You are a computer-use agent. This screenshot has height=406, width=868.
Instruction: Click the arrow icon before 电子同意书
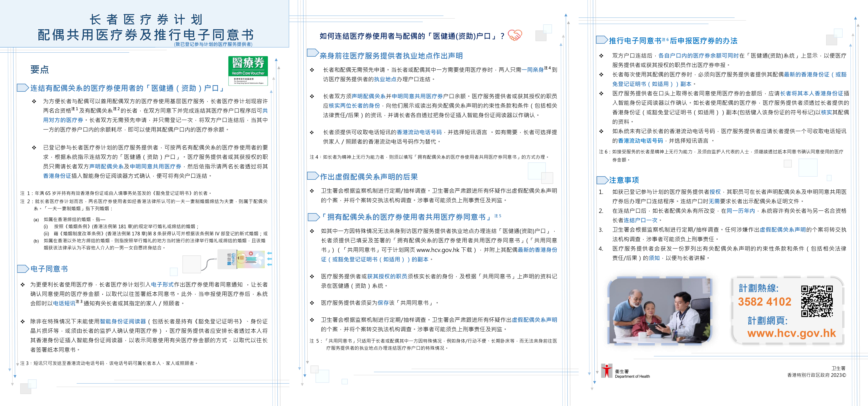click(x=23, y=269)
